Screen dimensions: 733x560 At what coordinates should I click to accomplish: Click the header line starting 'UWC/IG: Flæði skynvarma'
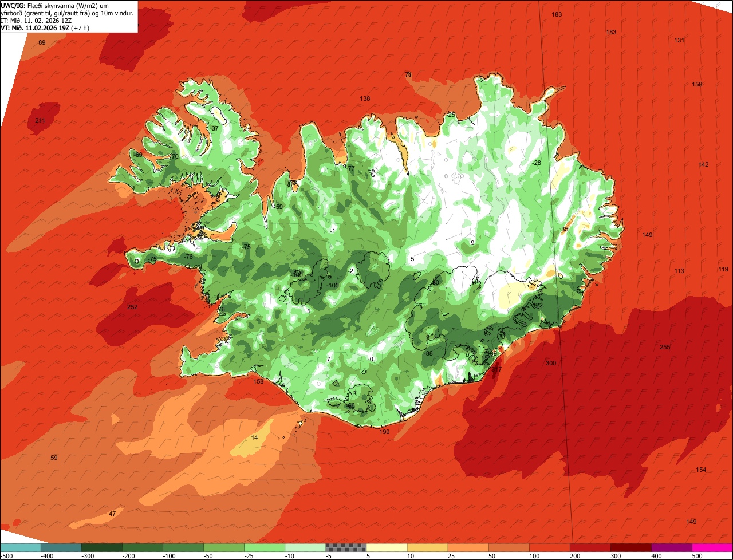55,5
